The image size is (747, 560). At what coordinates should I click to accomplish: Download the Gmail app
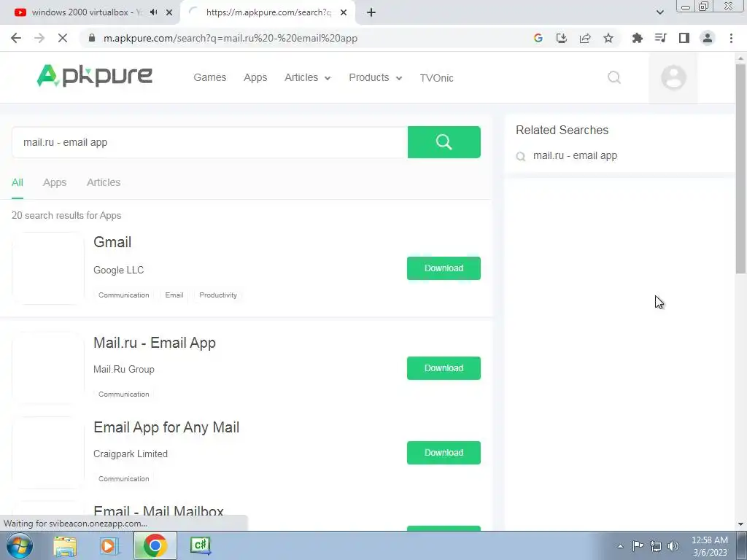click(x=444, y=268)
